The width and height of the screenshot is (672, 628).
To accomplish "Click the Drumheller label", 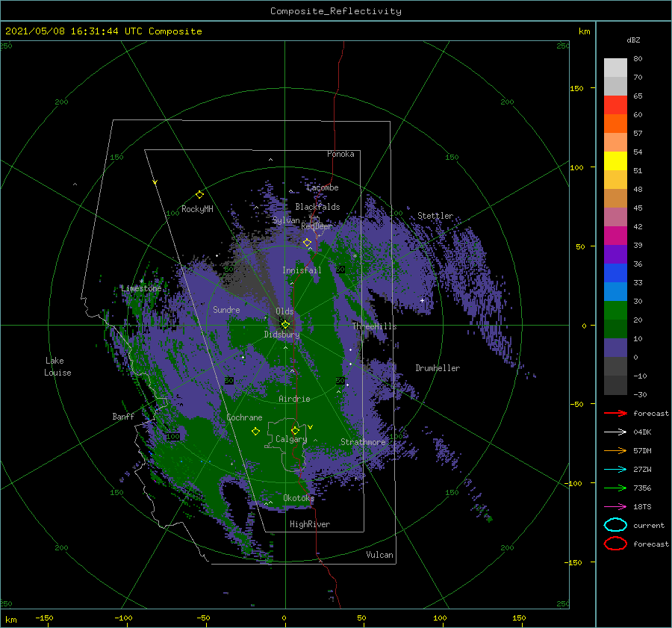I will [x=438, y=368].
